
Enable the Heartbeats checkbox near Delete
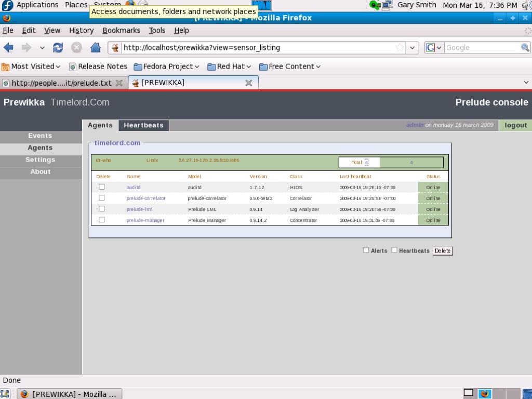click(394, 250)
